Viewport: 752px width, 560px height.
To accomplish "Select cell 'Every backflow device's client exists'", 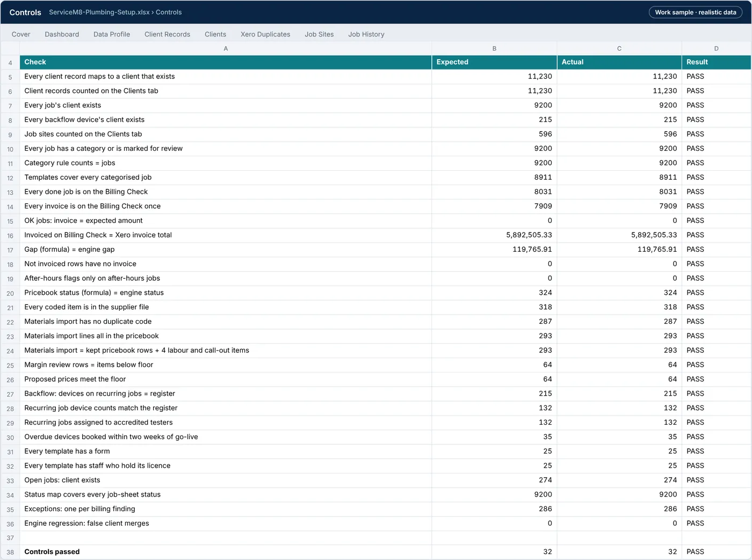I will coord(226,120).
